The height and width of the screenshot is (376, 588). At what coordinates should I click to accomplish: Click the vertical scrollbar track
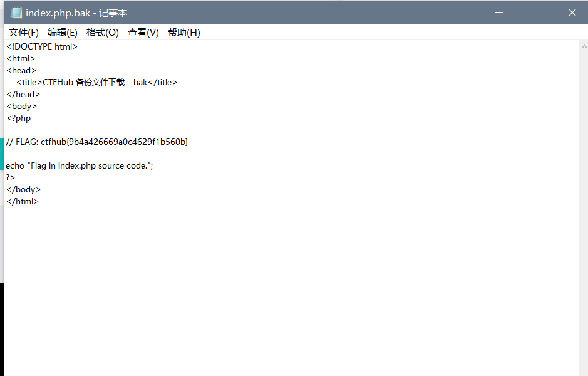[583, 188]
